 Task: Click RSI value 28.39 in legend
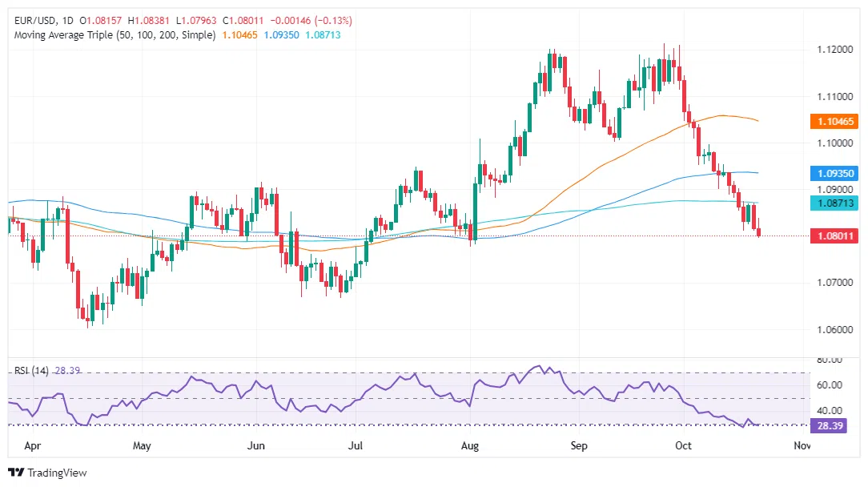pos(68,371)
